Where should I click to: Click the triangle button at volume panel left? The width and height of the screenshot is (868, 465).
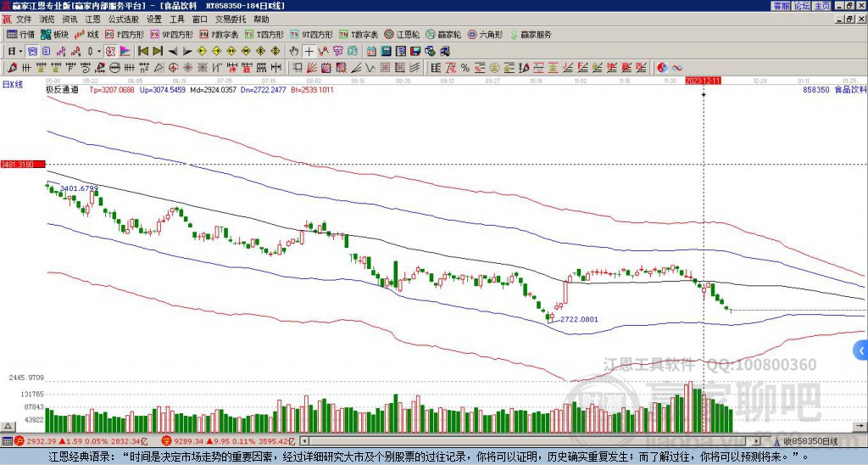pyautogui.click(x=7, y=426)
